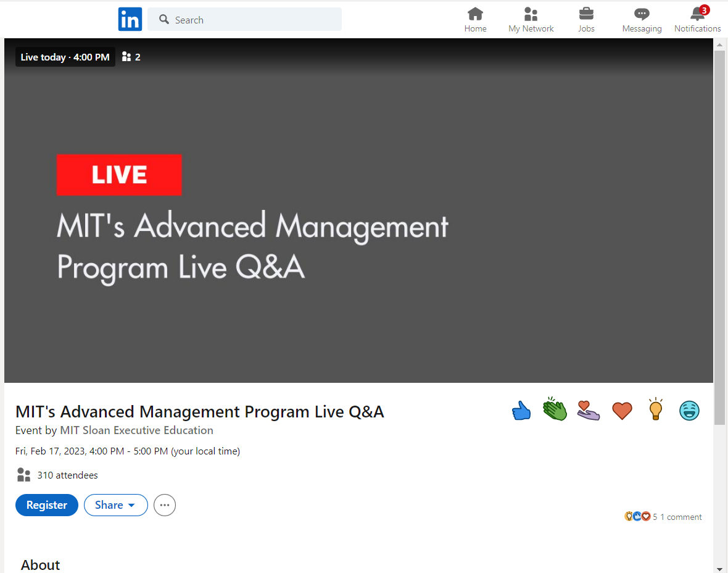Open My Network in the navigation bar
Image resolution: width=728 pixels, height=573 pixels.
click(x=531, y=20)
